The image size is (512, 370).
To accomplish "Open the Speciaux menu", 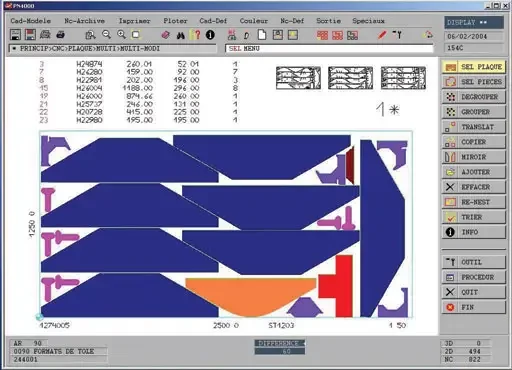I will (x=368, y=21).
